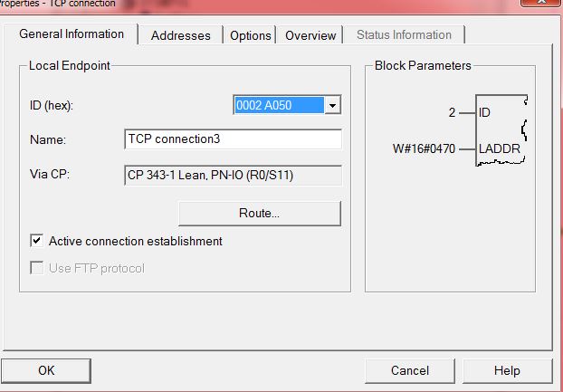The height and width of the screenshot is (392, 563).
Task: Click the greyed Status Information tab
Action: 404,34
